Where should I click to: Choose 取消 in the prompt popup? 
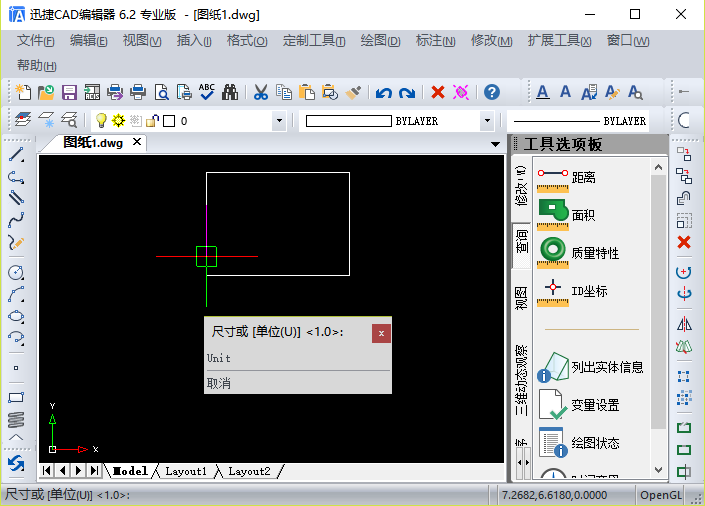(x=298, y=383)
